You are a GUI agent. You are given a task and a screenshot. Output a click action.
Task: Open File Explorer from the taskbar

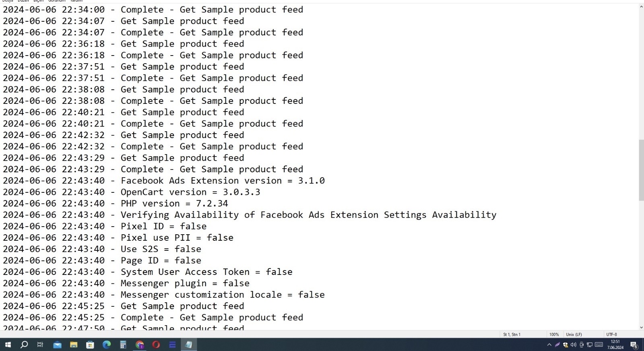point(74,345)
